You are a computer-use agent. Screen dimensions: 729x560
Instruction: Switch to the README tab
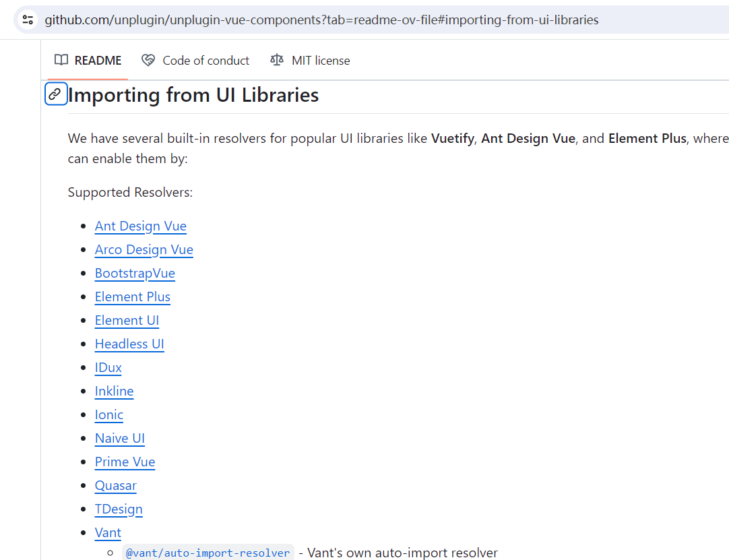(x=88, y=61)
